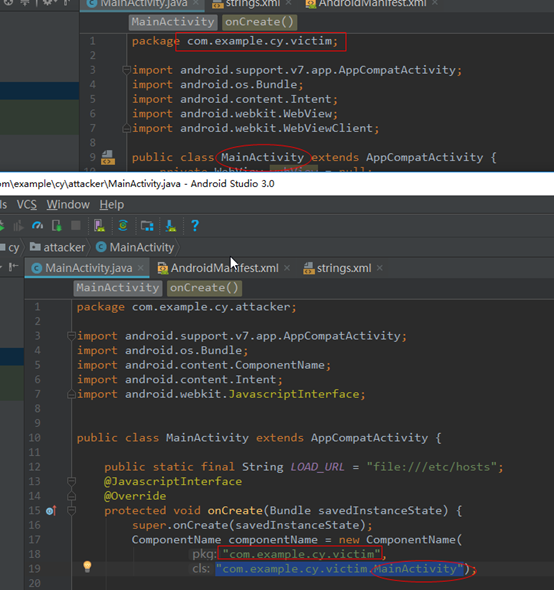The image size is (554, 590).
Task: Click the class icon in MainActivity.java attacker tab
Action: (37, 268)
